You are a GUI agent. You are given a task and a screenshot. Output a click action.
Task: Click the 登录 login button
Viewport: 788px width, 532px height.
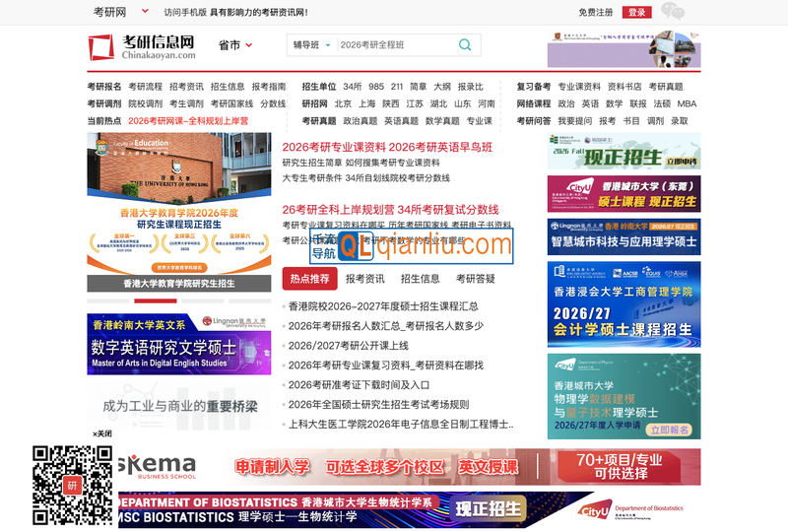636,12
